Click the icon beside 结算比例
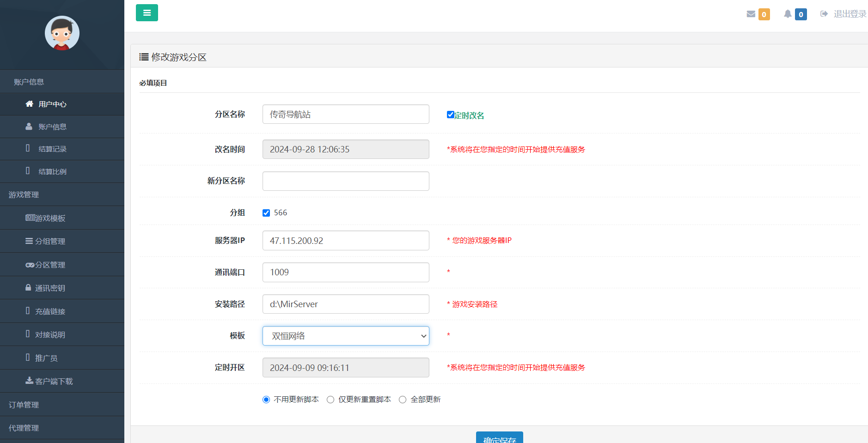This screenshot has width=868, height=443. [x=28, y=171]
